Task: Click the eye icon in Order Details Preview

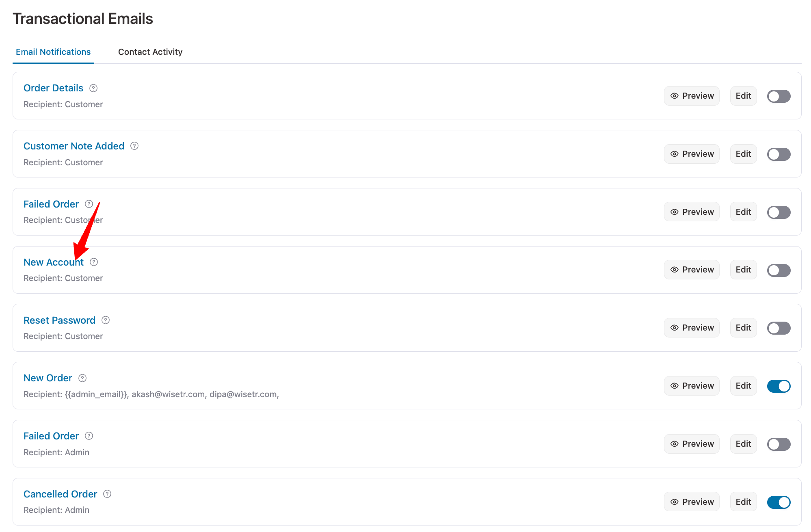Action: (675, 96)
